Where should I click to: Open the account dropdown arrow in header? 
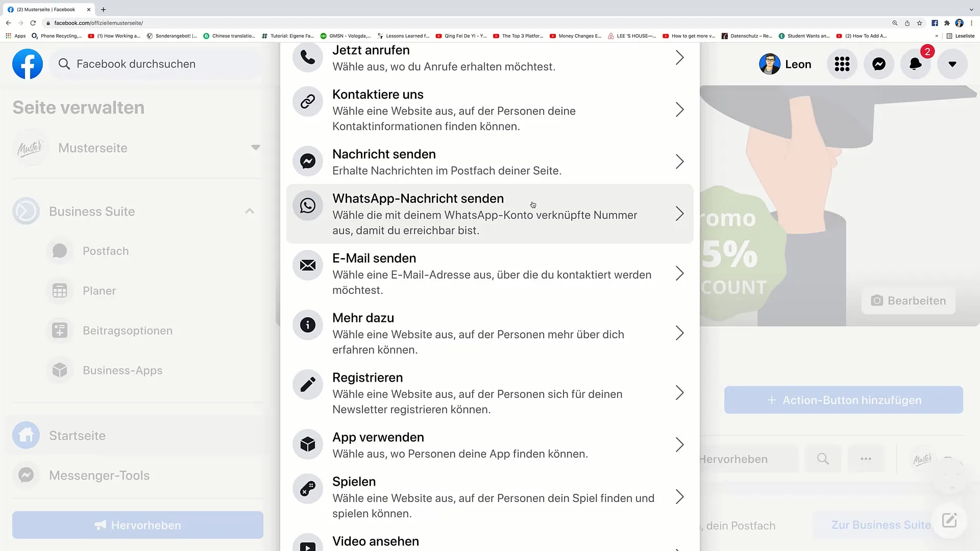coord(952,64)
